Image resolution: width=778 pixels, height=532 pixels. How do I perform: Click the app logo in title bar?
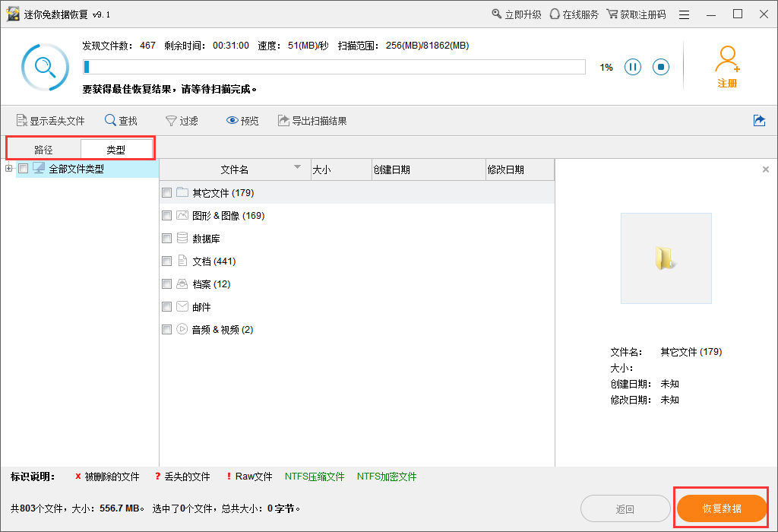[12, 14]
